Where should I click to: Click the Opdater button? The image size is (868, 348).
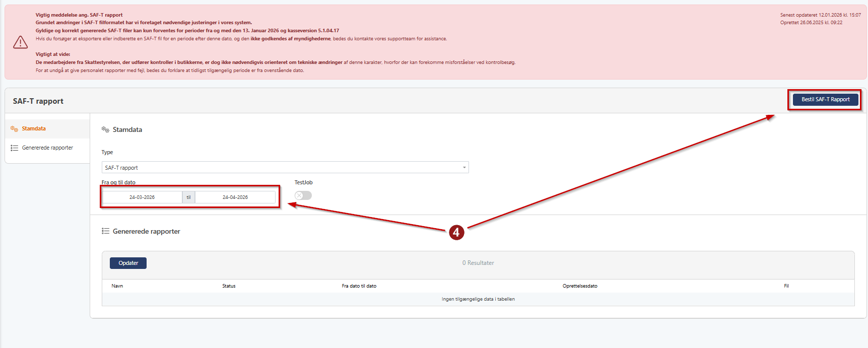pyautogui.click(x=128, y=263)
